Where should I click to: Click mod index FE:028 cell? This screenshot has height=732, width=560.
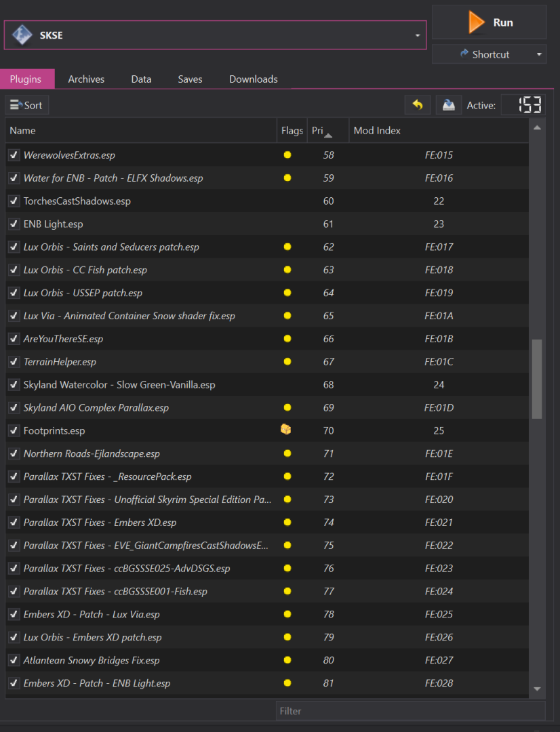click(439, 683)
